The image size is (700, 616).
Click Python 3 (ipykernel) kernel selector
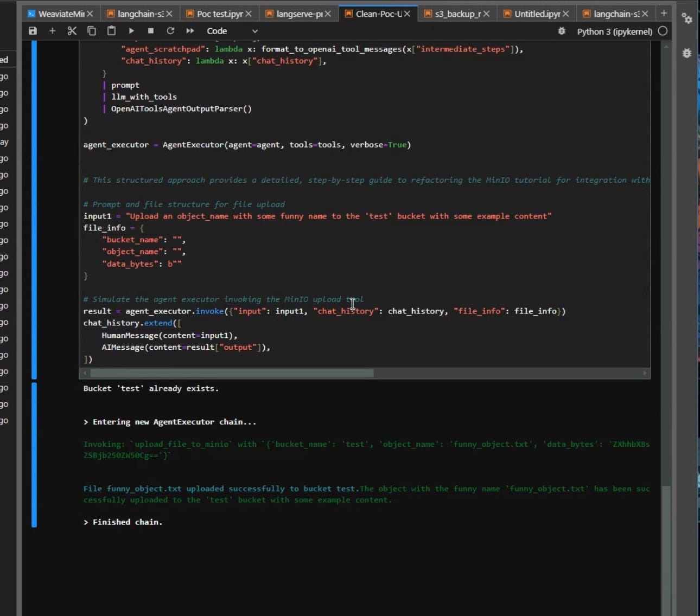click(x=614, y=31)
